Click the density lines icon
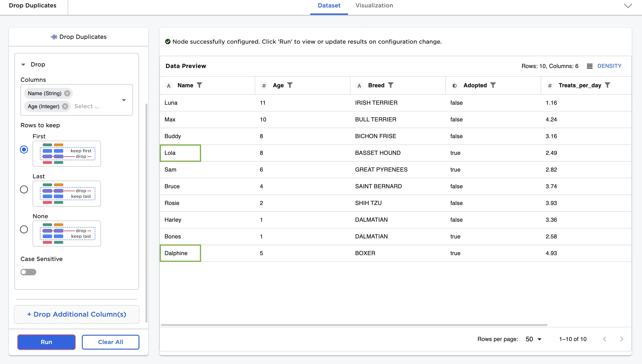Image resolution: width=642 pixels, height=364 pixels. click(x=589, y=66)
